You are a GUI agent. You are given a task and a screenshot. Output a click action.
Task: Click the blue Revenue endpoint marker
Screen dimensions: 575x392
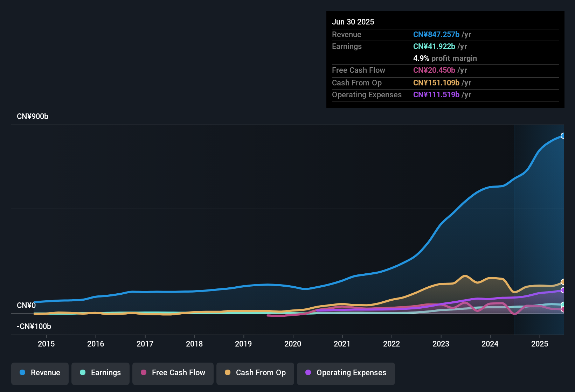click(x=563, y=136)
